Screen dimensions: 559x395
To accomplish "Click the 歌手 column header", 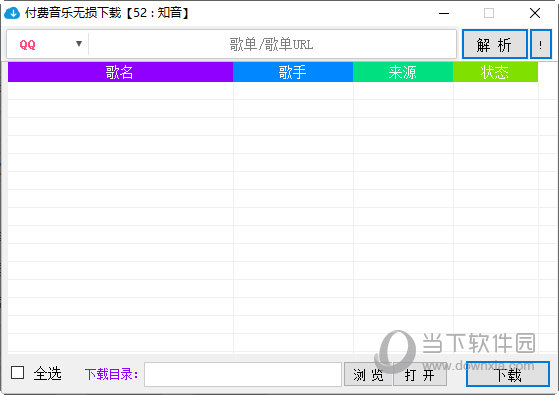I will 293,72.
